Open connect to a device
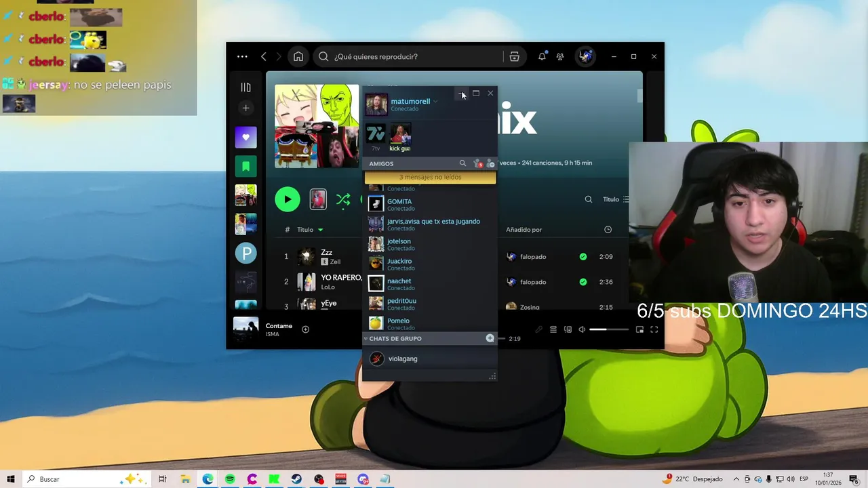Image resolution: width=868 pixels, height=488 pixels. tap(568, 329)
